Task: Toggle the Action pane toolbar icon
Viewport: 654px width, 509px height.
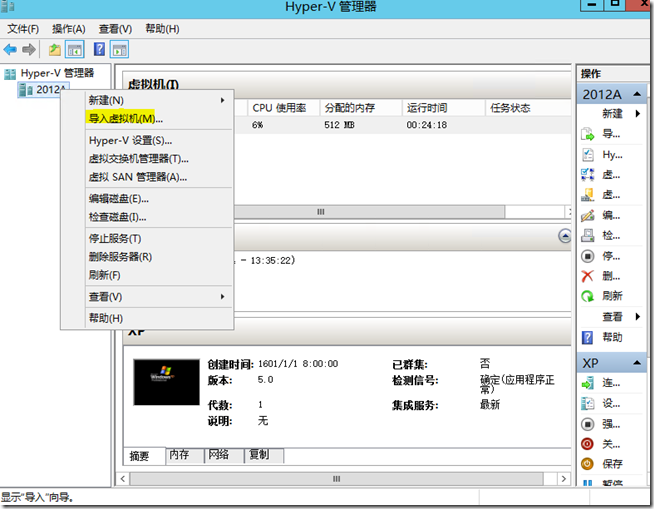Action: (x=119, y=50)
